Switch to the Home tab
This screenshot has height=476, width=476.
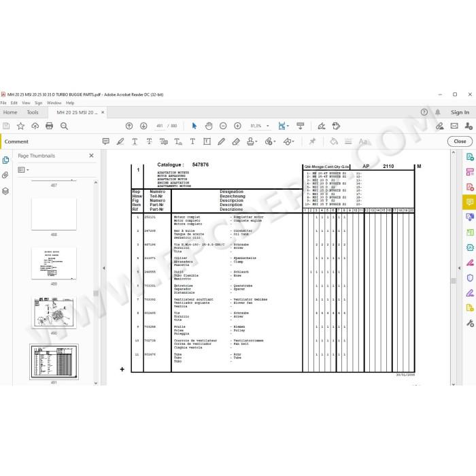pyautogui.click(x=10, y=112)
